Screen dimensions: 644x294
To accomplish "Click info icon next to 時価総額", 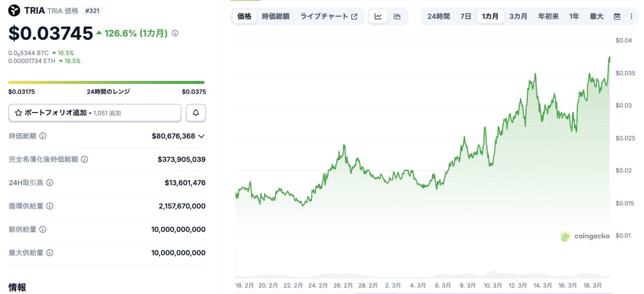I will (x=43, y=136).
